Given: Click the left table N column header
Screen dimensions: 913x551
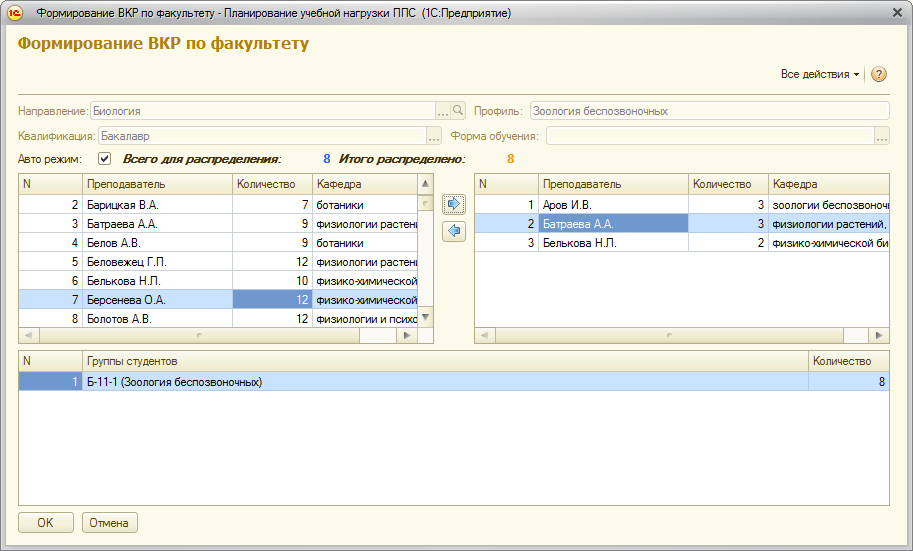Looking at the screenshot, I should click(x=51, y=184).
